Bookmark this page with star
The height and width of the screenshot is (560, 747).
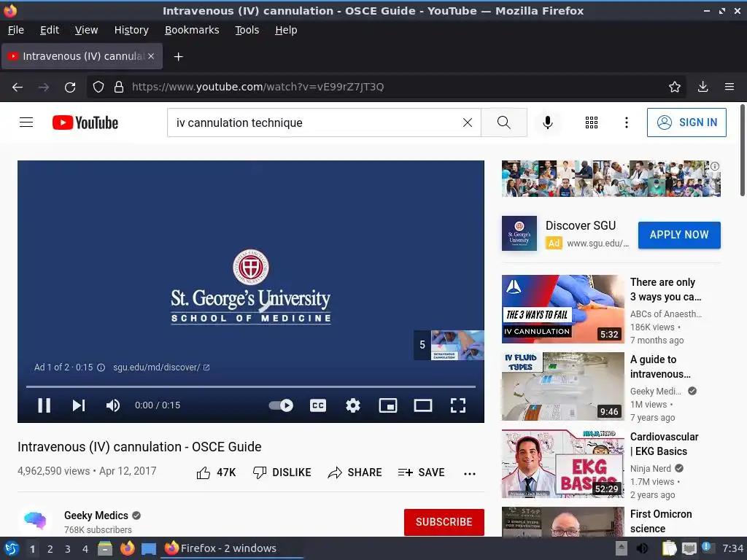(674, 87)
